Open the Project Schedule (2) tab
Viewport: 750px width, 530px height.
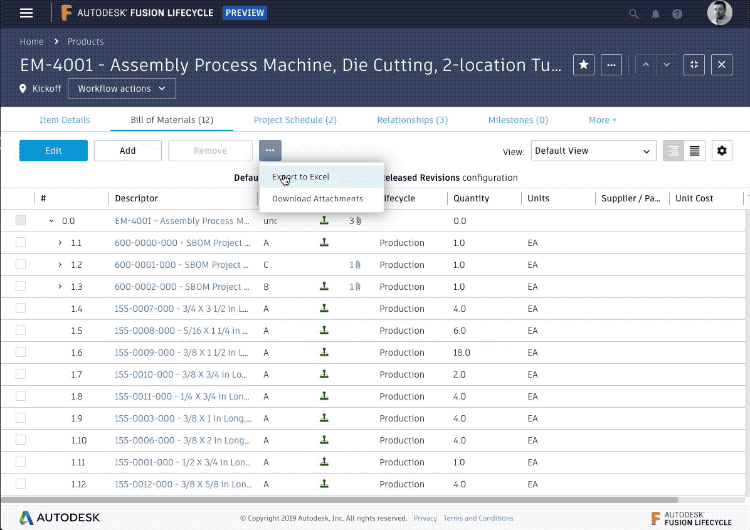(295, 120)
